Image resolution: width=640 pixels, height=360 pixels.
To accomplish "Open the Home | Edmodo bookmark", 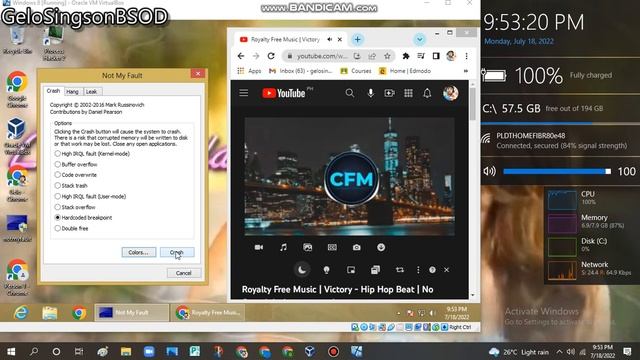I will 405,71.
